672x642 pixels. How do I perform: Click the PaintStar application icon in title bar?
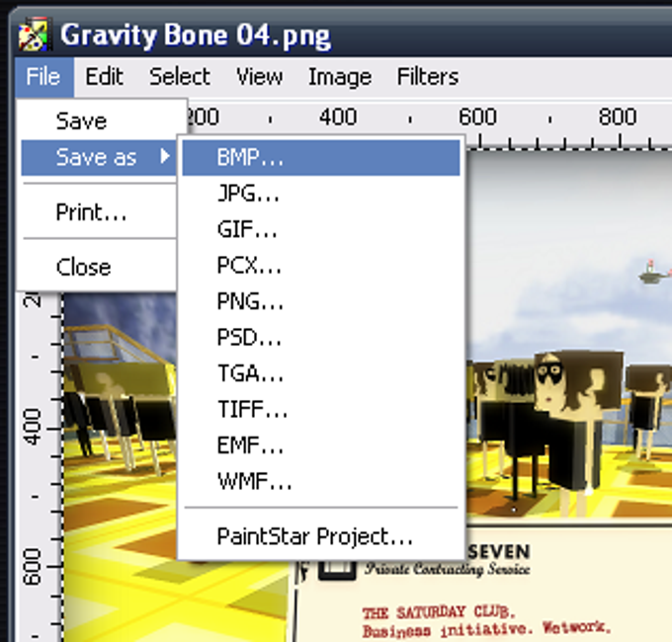(x=36, y=35)
